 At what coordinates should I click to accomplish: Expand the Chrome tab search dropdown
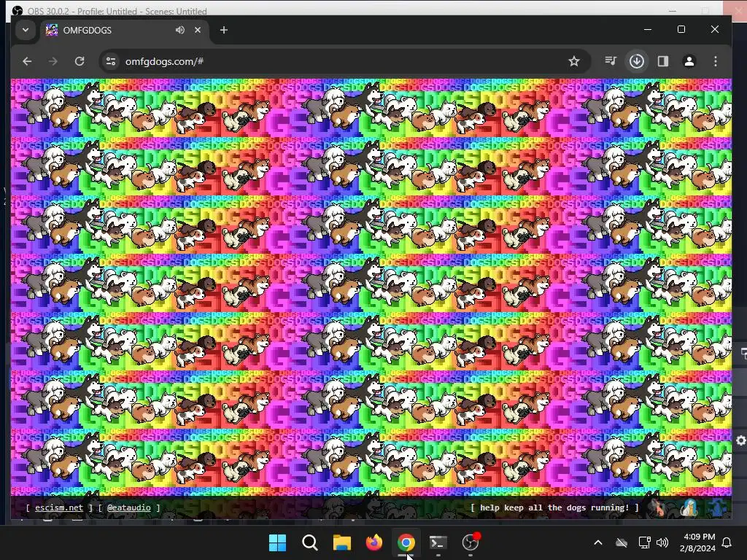tap(26, 30)
